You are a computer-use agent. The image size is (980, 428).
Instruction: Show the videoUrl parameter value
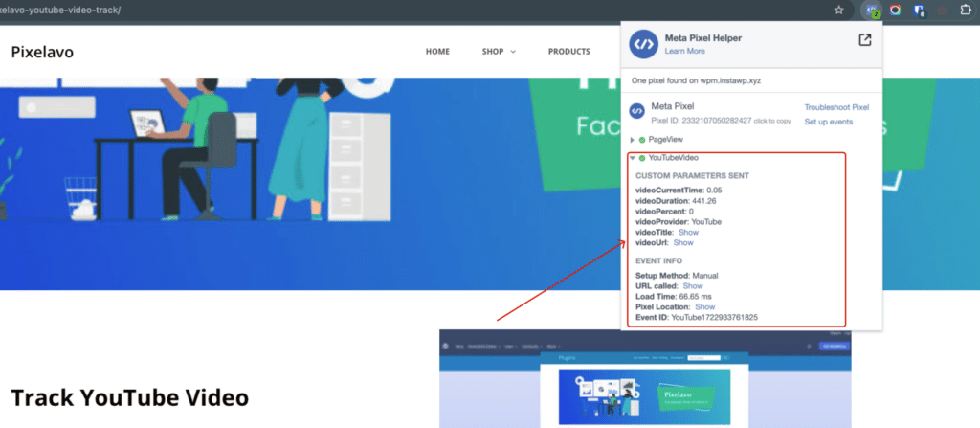(683, 242)
